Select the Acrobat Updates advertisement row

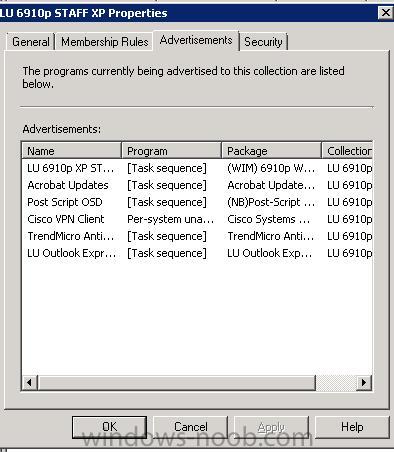coord(197,185)
